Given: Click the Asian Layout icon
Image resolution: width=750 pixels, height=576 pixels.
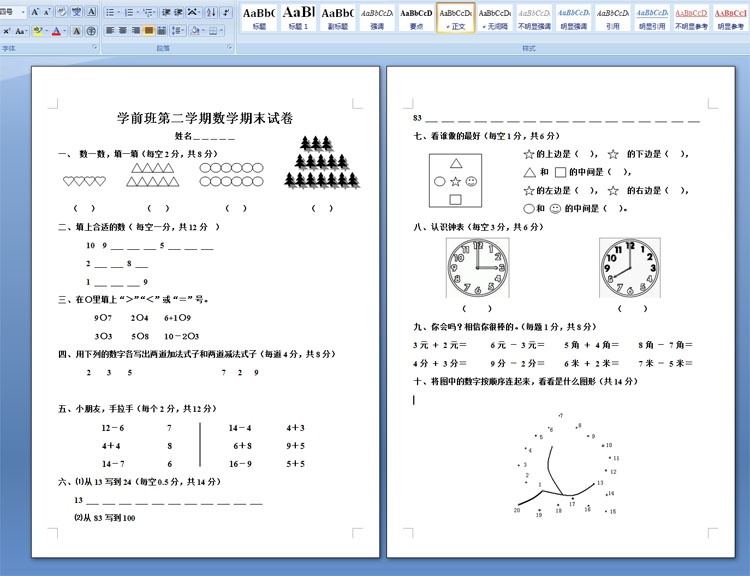Looking at the screenshot, I should click(193, 12).
